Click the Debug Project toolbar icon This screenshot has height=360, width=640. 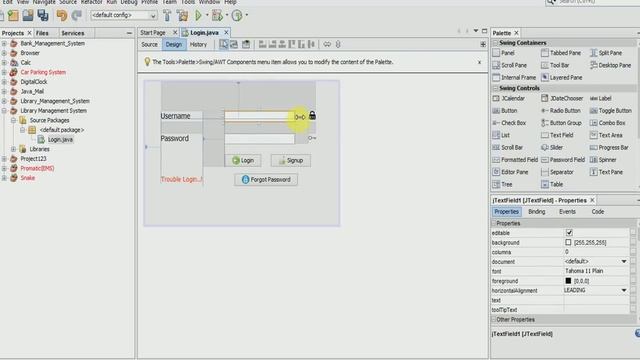[x=217, y=16]
